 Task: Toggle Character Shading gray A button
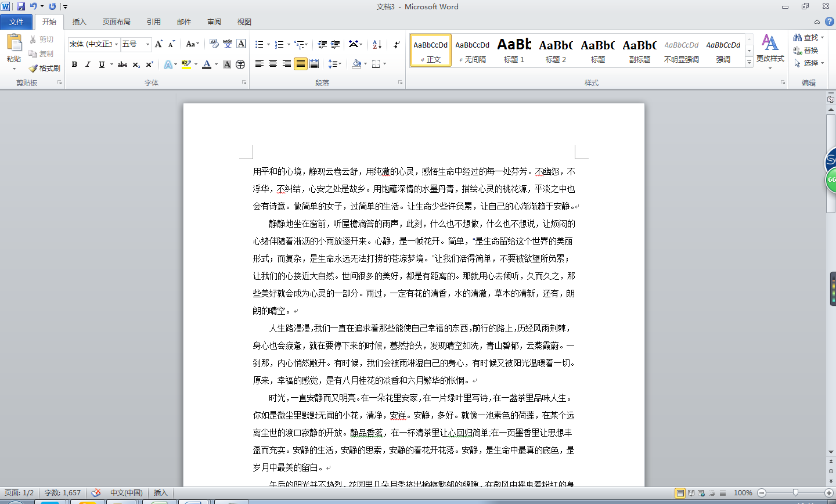(227, 64)
